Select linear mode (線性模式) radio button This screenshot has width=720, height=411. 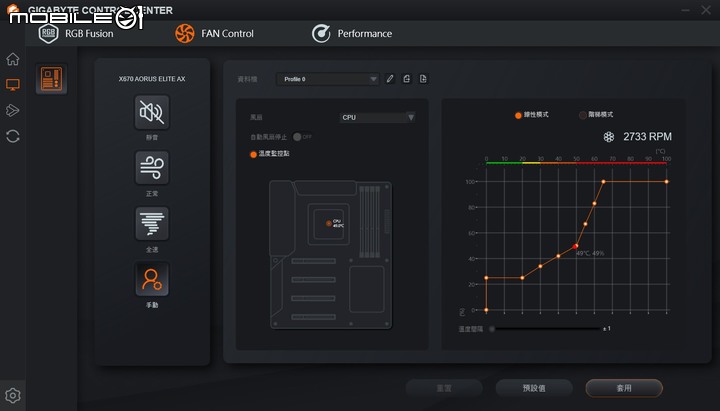pyautogui.click(x=518, y=115)
